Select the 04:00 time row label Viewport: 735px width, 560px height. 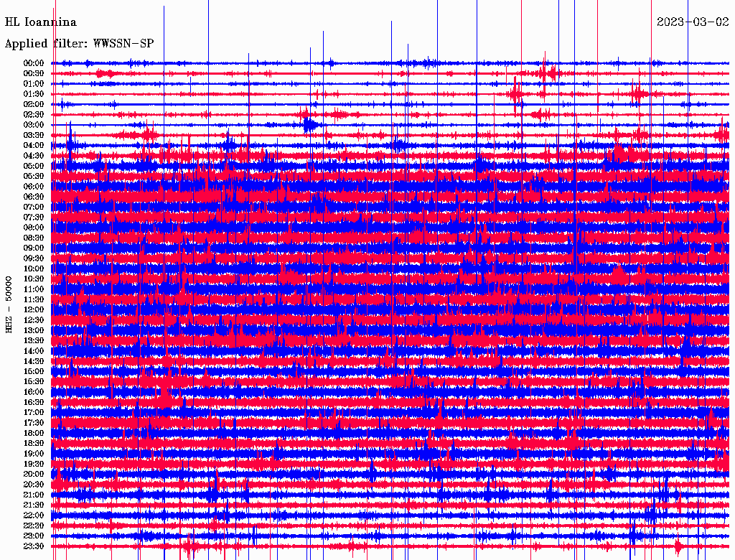pyautogui.click(x=34, y=146)
